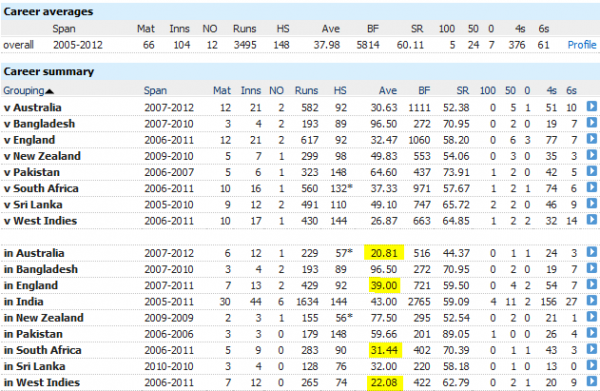Image resolution: width=600 pixels, height=391 pixels.
Task: Select the 'in New Zealand' grouping label
Action: point(44,318)
